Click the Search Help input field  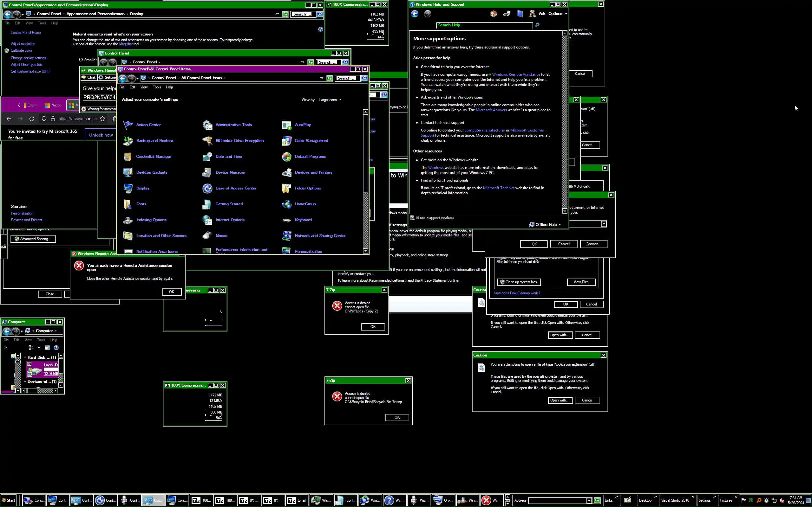(x=484, y=25)
